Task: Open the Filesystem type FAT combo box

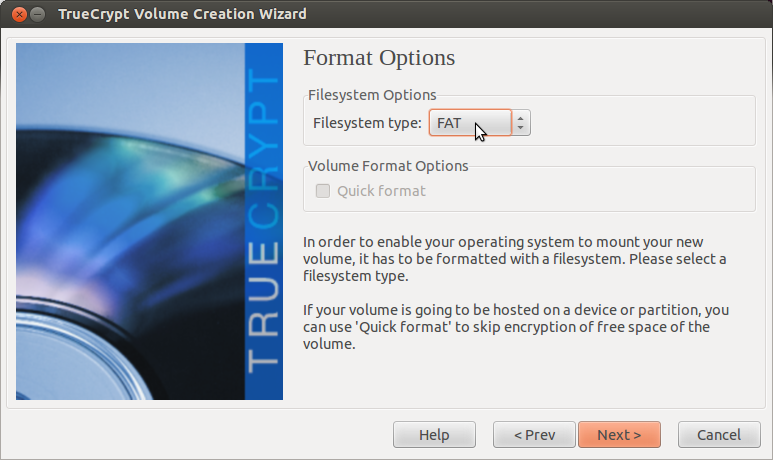Action: pyautogui.click(x=470, y=123)
